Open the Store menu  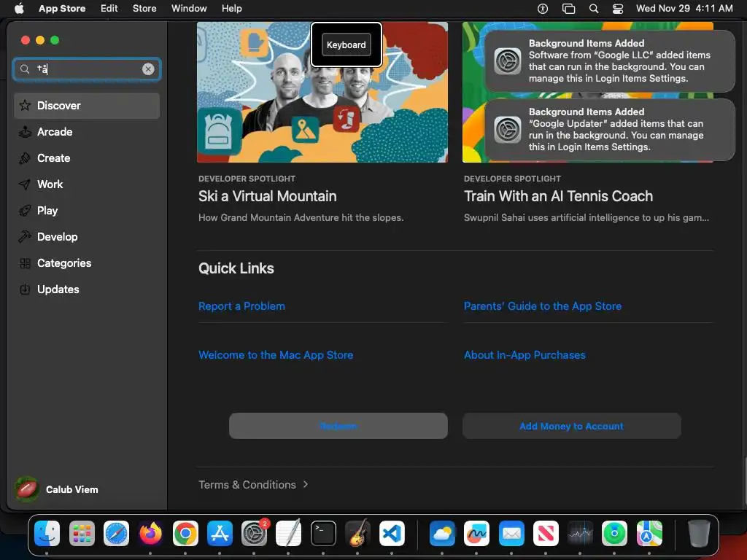tap(144, 8)
